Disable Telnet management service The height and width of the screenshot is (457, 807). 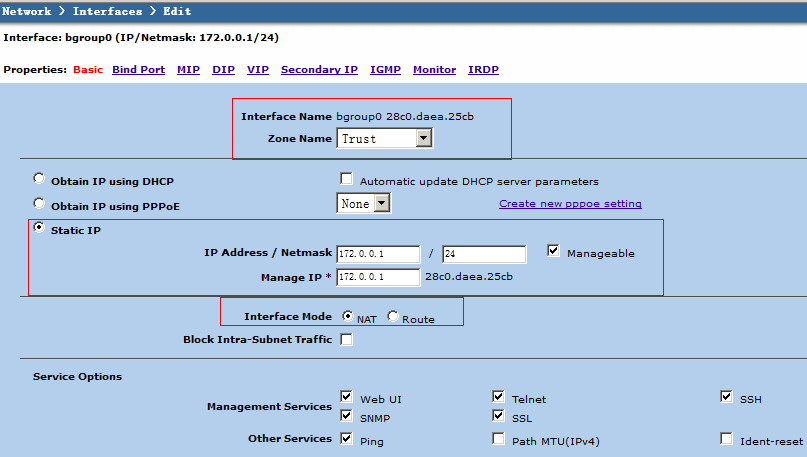[498, 397]
